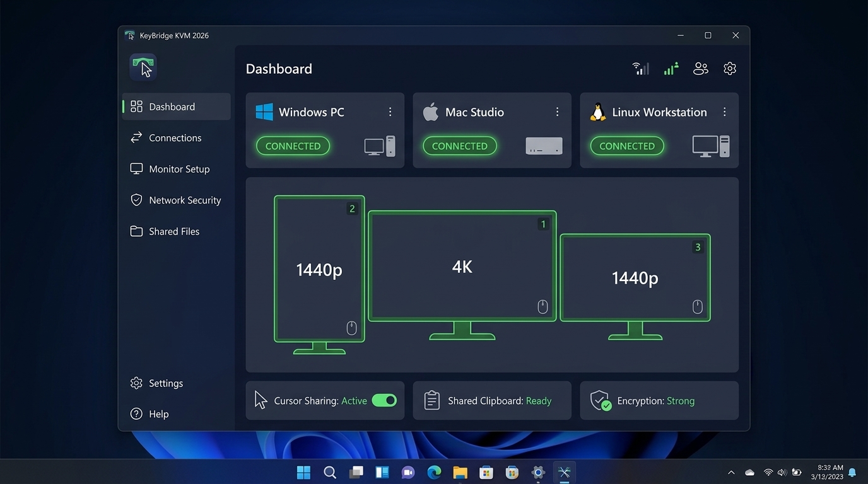Click the "Encryption: Strong" status text

tap(656, 401)
